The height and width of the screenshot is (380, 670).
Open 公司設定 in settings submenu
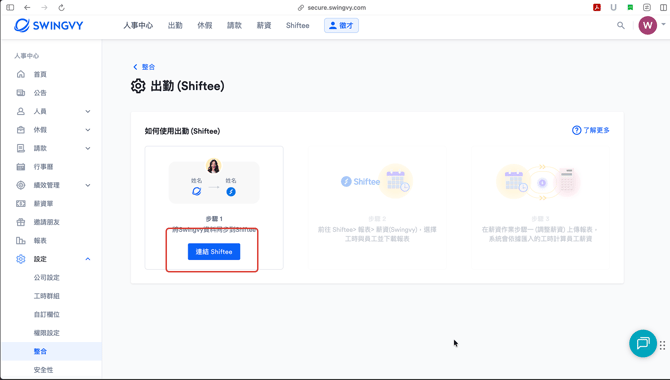[47, 277]
